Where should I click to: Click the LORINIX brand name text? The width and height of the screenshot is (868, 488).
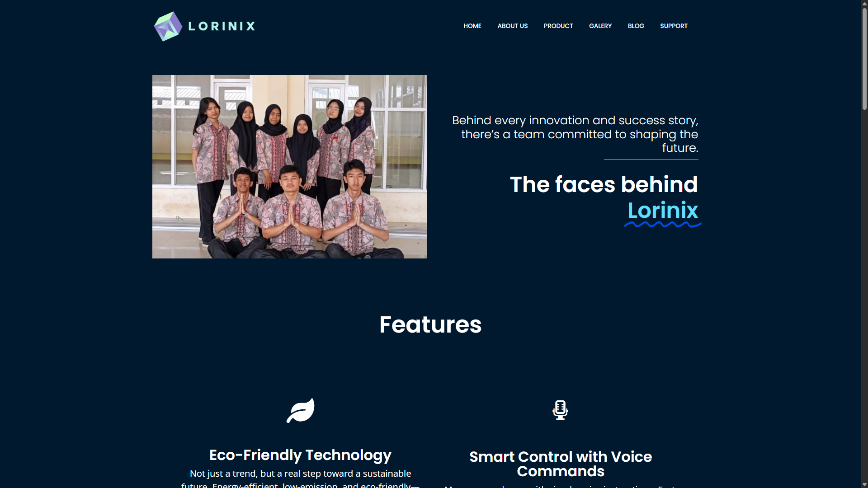[222, 26]
